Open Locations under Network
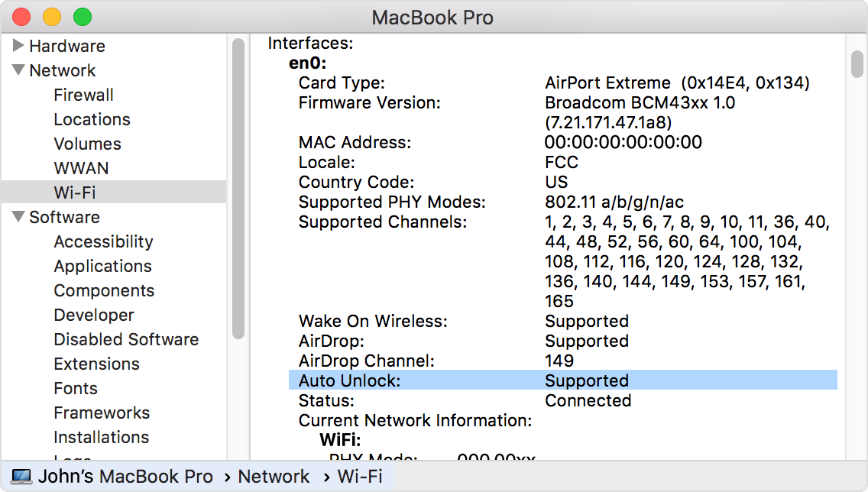The image size is (868, 492). click(x=92, y=119)
